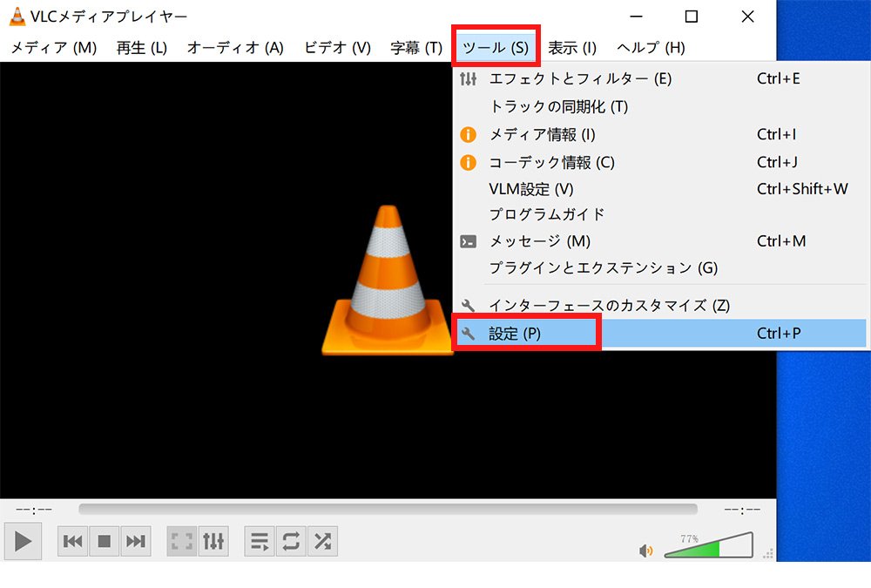Open extended settings equalizer icon in controls
871x588 pixels.
point(213,541)
